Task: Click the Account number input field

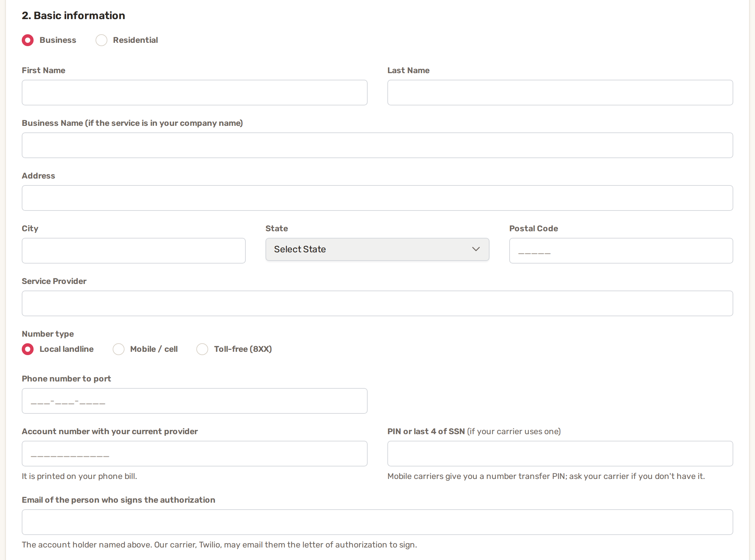Action: click(x=195, y=454)
